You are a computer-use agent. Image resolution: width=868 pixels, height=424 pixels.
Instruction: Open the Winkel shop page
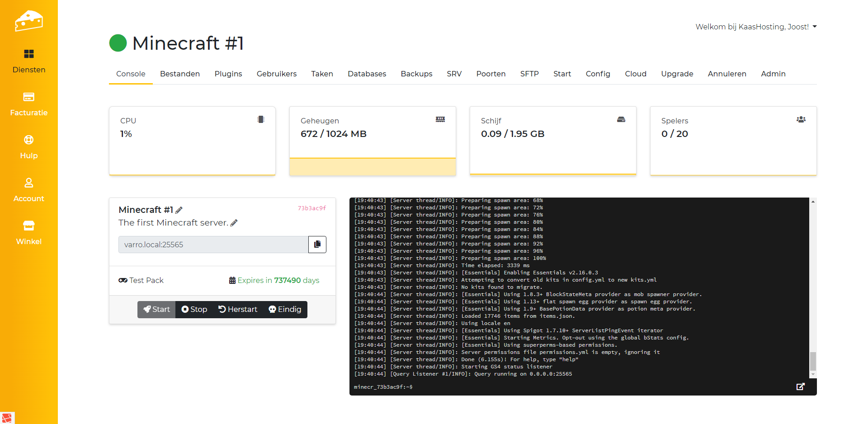[29, 233]
